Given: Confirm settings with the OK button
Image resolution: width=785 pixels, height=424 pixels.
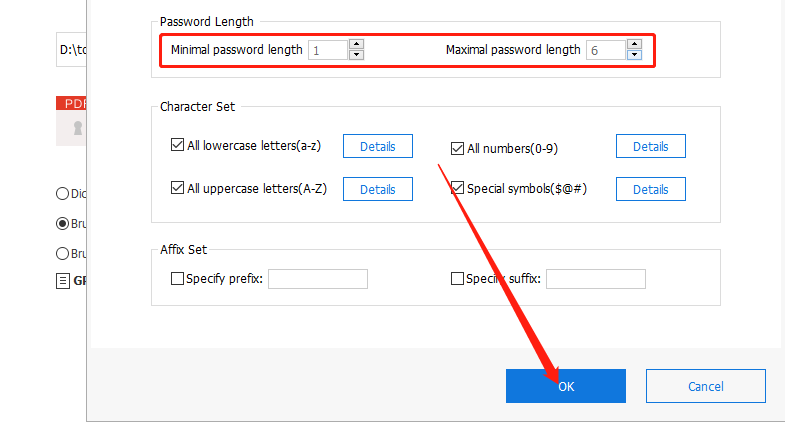Looking at the screenshot, I should point(566,386).
